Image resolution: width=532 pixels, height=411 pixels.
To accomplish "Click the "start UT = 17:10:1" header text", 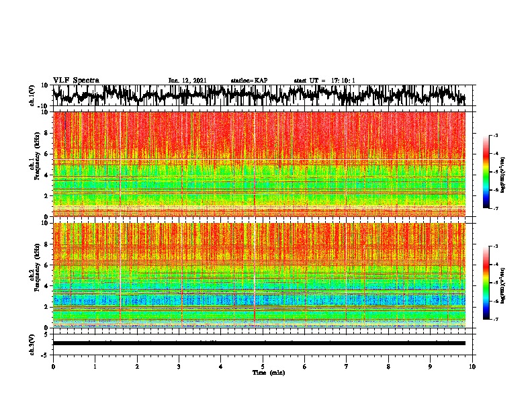I will pyautogui.click(x=324, y=81).
